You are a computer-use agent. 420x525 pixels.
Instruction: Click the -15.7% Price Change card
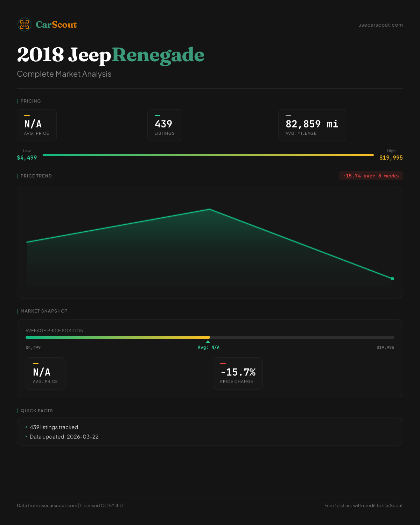[x=238, y=373]
